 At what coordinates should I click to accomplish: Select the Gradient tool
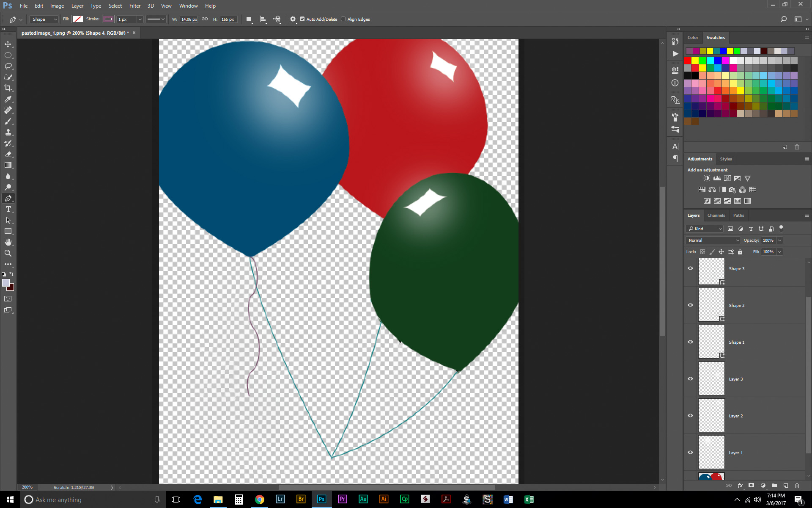[x=8, y=165]
